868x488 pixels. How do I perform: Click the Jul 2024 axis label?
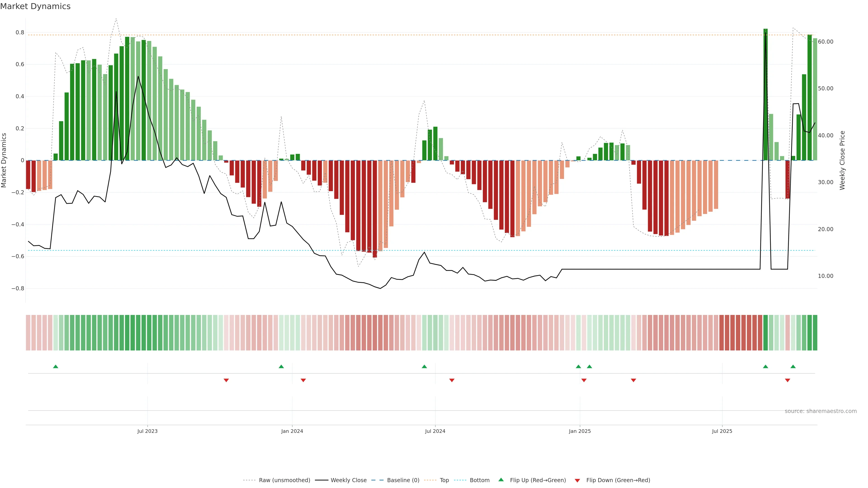(x=435, y=431)
